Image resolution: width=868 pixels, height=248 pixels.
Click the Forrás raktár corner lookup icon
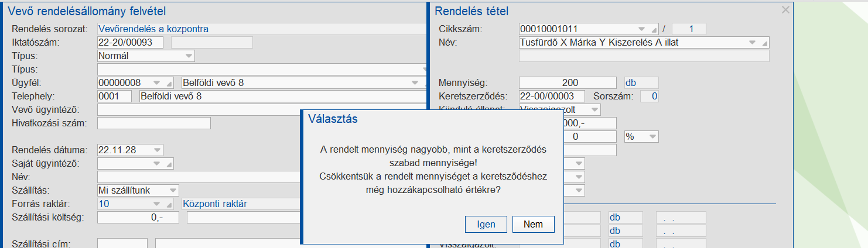click(170, 204)
